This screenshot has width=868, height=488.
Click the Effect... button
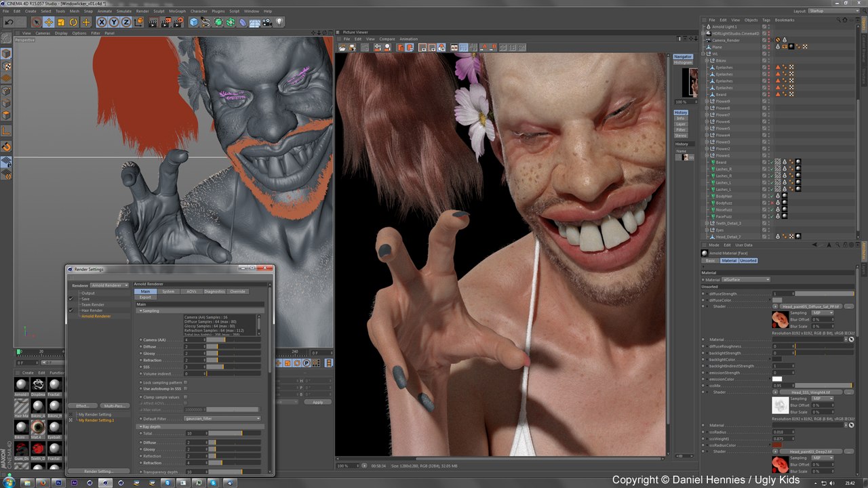(x=83, y=406)
